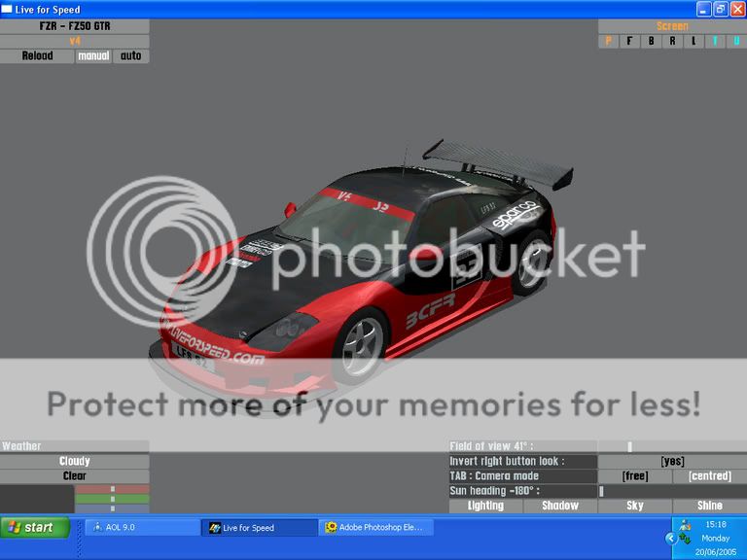This screenshot has width=747, height=560.
Task: Switch camera mode to [free]
Action: (x=635, y=476)
